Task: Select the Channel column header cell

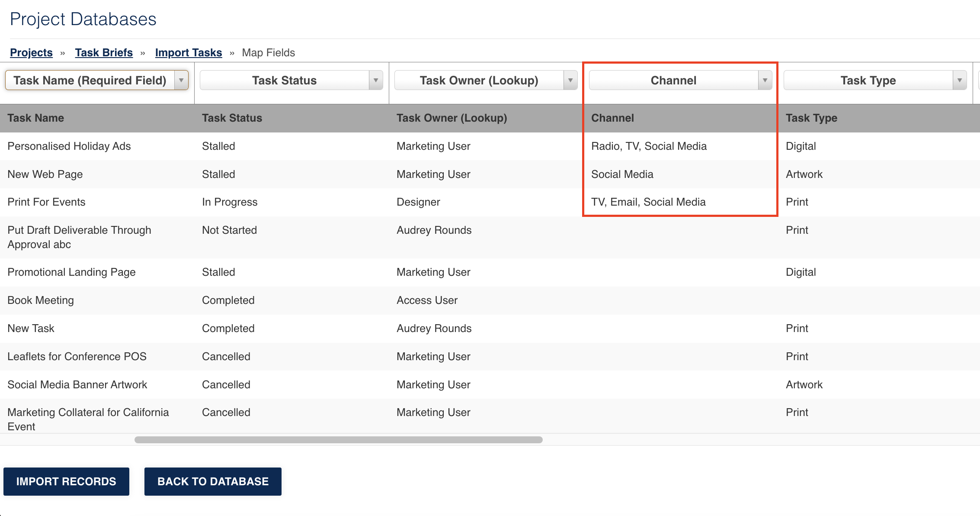Action: click(x=681, y=118)
